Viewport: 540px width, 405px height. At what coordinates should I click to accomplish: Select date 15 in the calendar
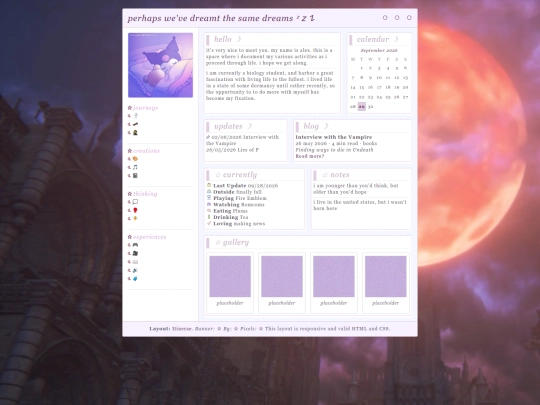click(362, 87)
